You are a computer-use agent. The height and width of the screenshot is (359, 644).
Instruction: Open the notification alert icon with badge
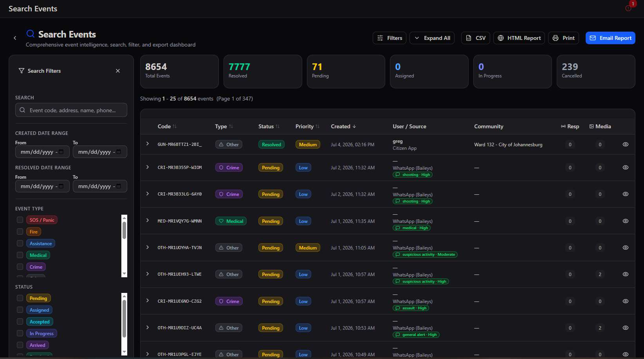pos(629,7)
